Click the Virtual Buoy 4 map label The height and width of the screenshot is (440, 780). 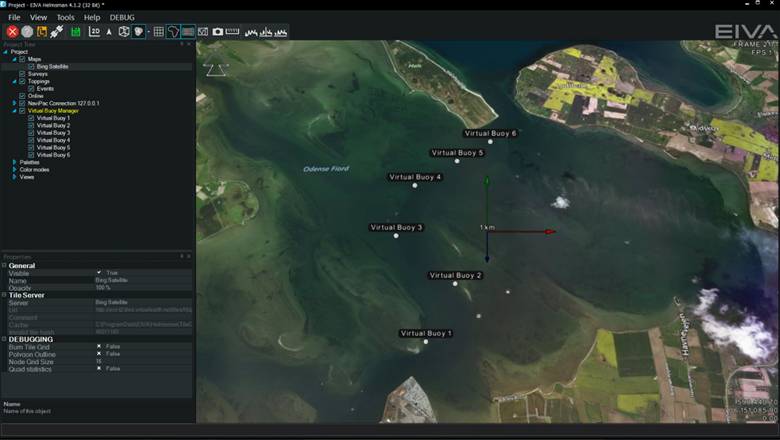(x=415, y=177)
